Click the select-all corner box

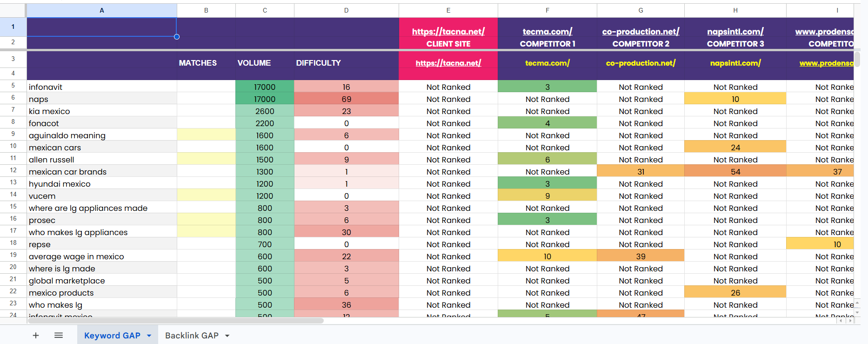pyautogui.click(x=13, y=10)
